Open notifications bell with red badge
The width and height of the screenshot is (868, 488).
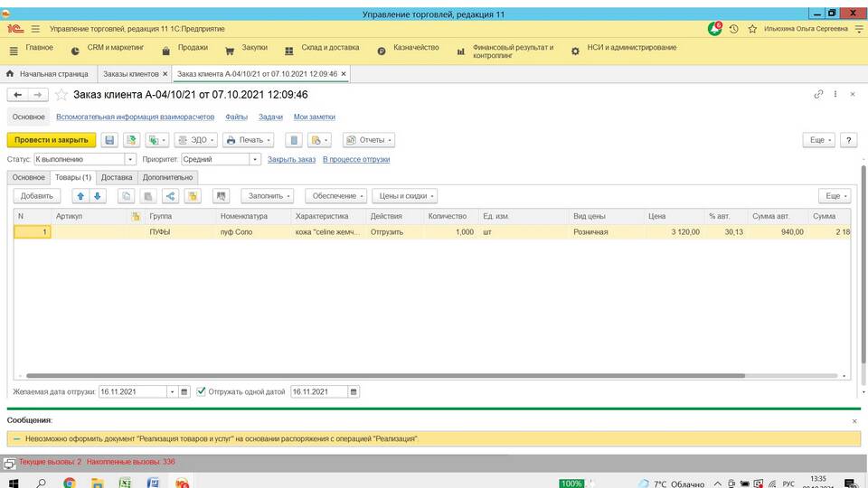pyautogui.click(x=715, y=29)
